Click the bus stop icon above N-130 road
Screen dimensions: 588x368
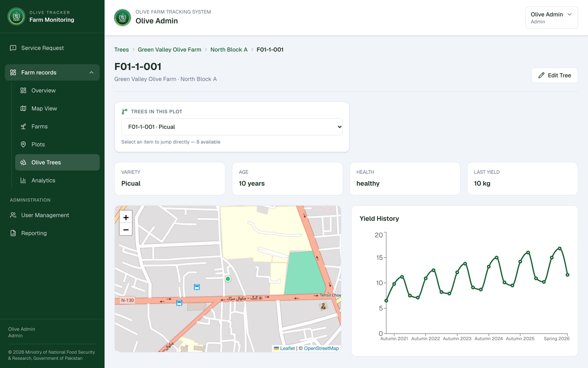click(197, 287)
